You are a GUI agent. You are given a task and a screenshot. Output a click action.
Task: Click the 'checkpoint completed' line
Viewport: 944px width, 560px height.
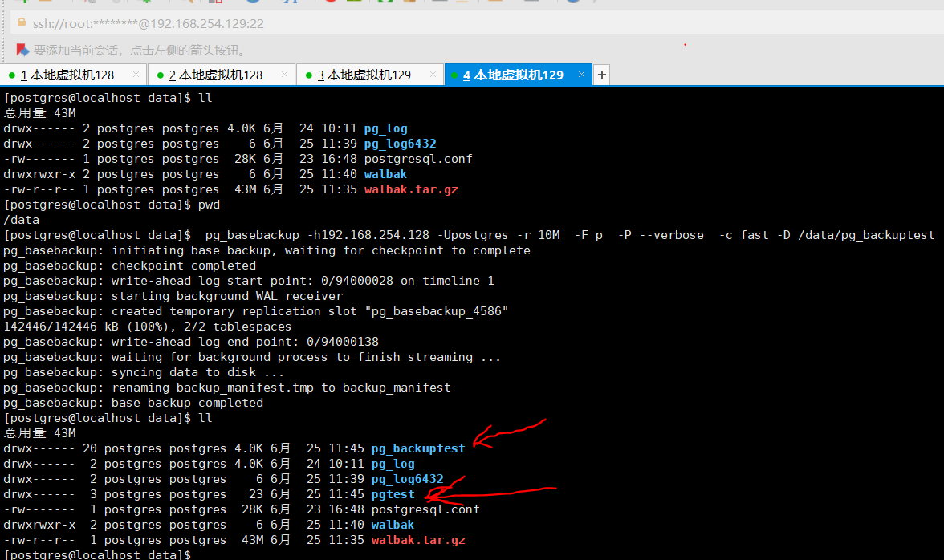click(x=129, y=266)
